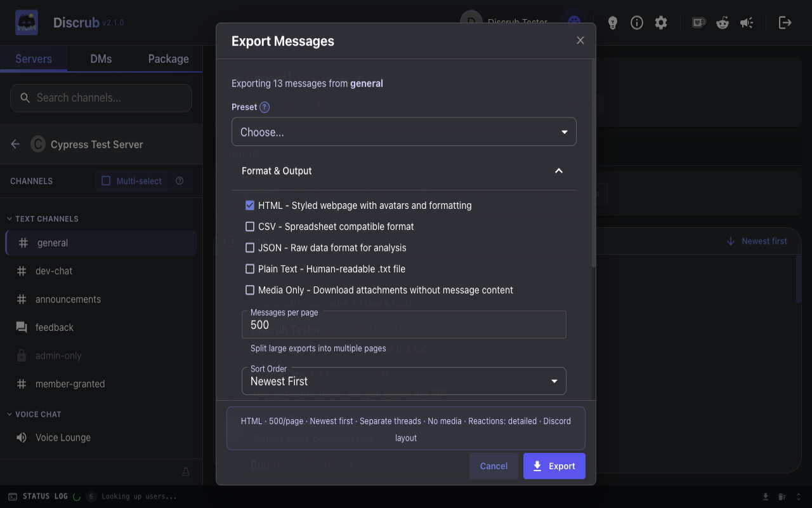This screenshot has width=812, height=508.
Task: Select the general channel
Action: (101, 243)
